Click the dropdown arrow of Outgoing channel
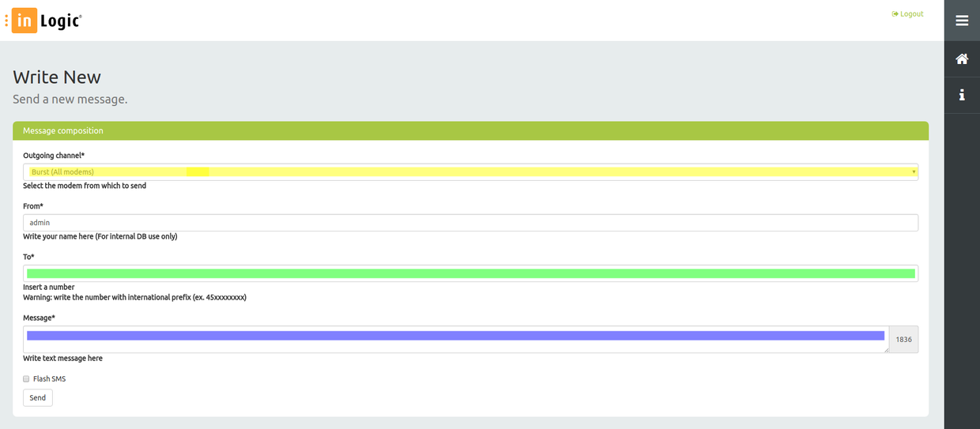The image size is (980, 429). pyautogui.click(x=914, y=172)
